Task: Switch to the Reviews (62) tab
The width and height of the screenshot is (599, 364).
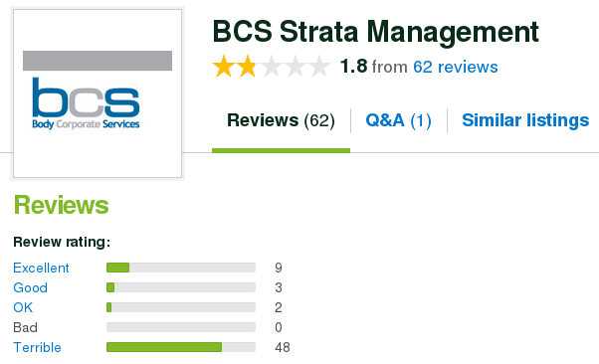Action: click(x=281, y=120)
